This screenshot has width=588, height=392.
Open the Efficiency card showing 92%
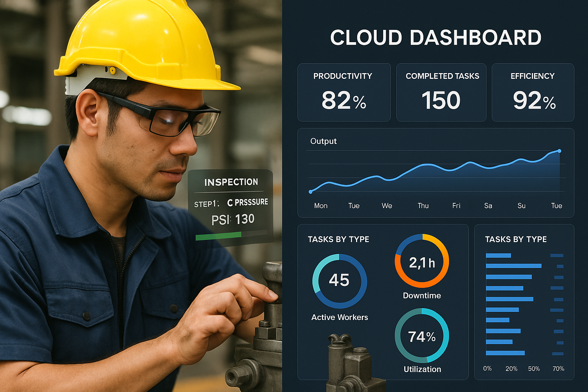point(533,92)
